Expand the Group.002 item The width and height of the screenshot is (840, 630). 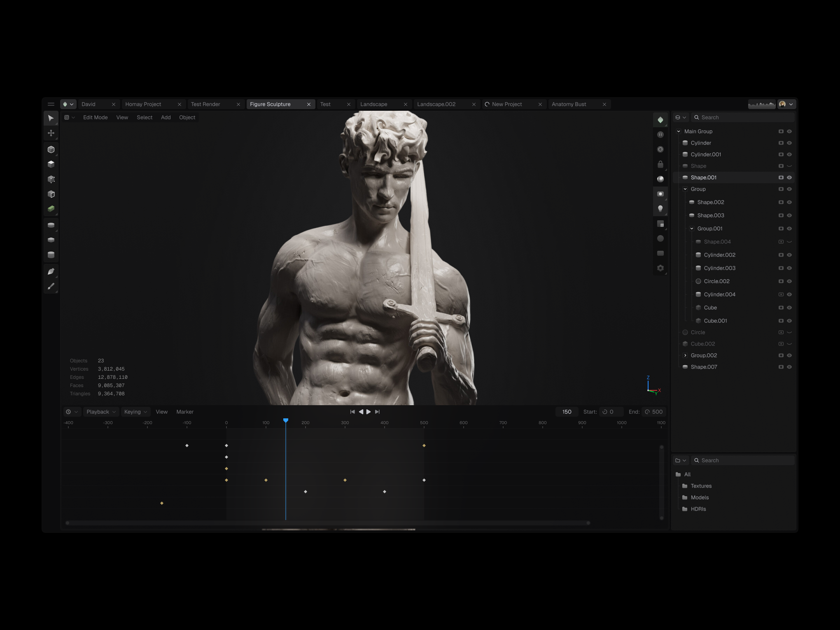click(686, 355)
